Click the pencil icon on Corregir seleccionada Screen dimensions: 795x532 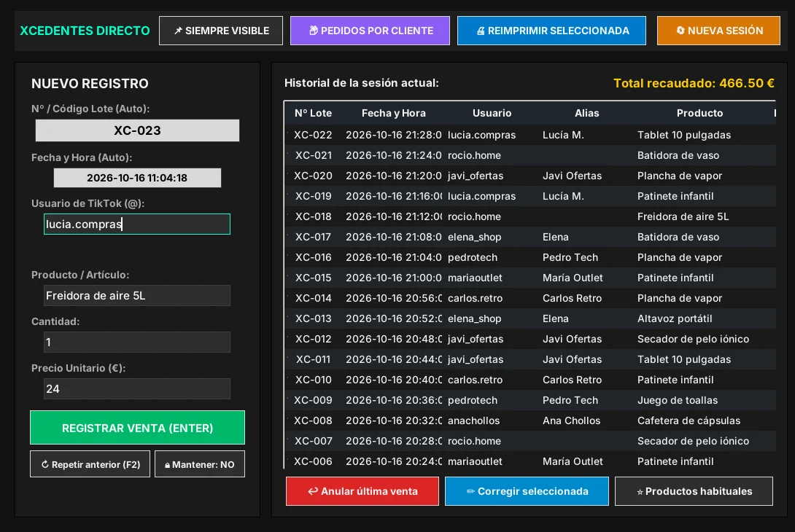[x=470, y=491]
